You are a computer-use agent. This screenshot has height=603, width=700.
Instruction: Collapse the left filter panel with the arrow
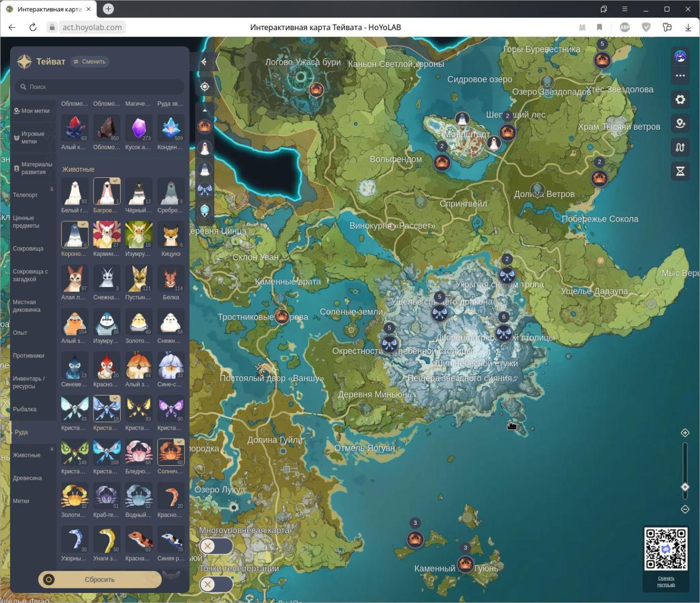coord(204,62)
